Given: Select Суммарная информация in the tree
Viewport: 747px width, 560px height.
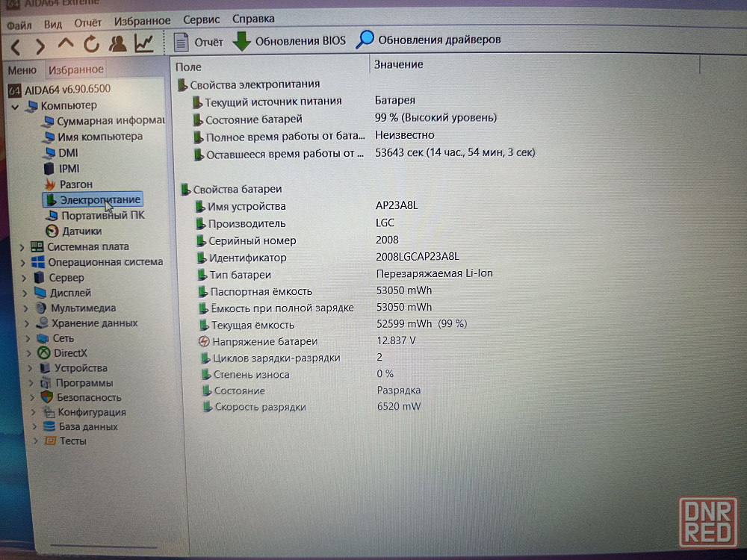Looking at the screenshot, I should (x=110, y=121).
